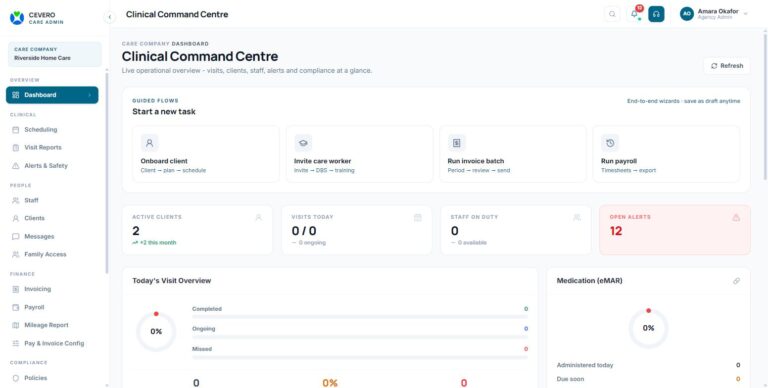Open Pay & Invoice Config

pyautogui.click(x=52, y=343)
